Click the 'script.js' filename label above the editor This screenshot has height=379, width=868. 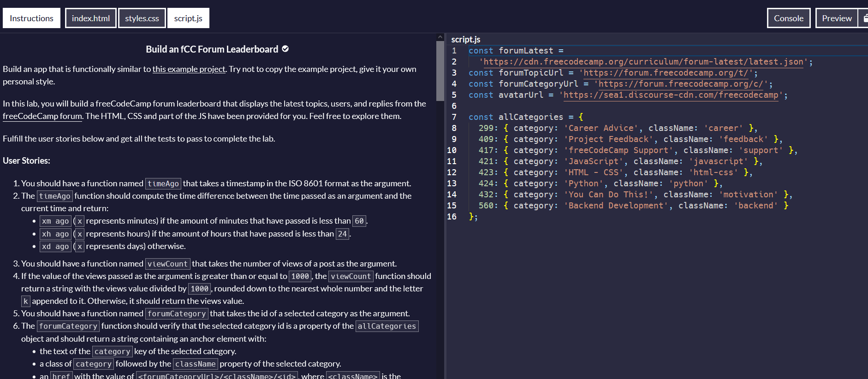pos(466,40)
